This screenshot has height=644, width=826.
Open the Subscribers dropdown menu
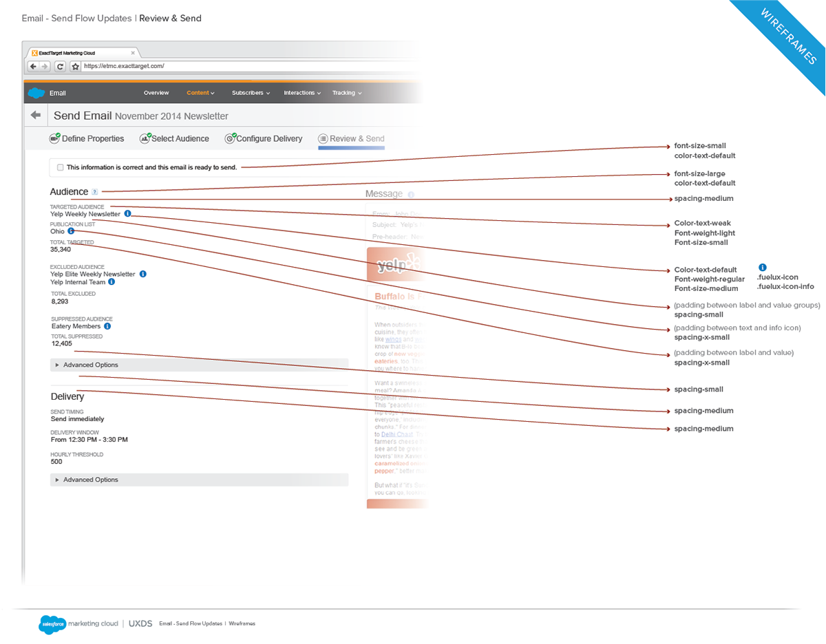point(251,93)
